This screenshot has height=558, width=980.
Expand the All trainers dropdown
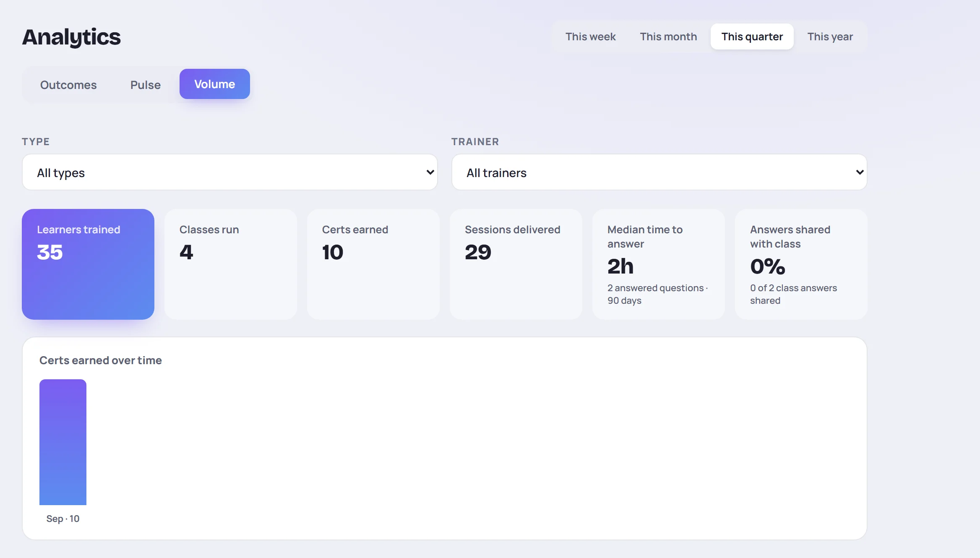coord(659,172)
